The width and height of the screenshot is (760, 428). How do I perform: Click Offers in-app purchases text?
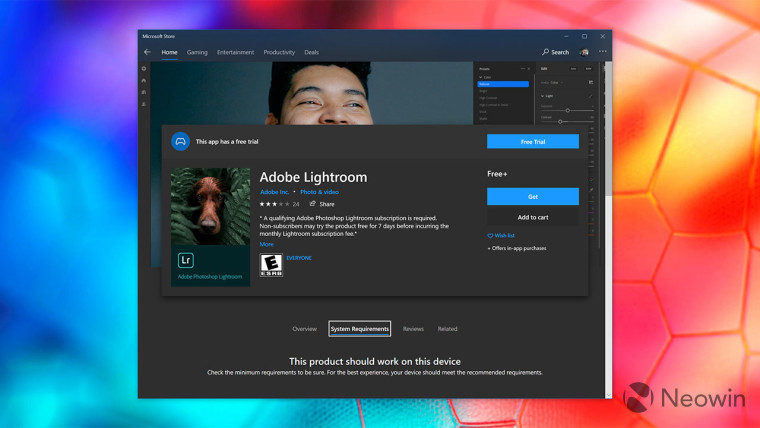(x=517, y=248)
